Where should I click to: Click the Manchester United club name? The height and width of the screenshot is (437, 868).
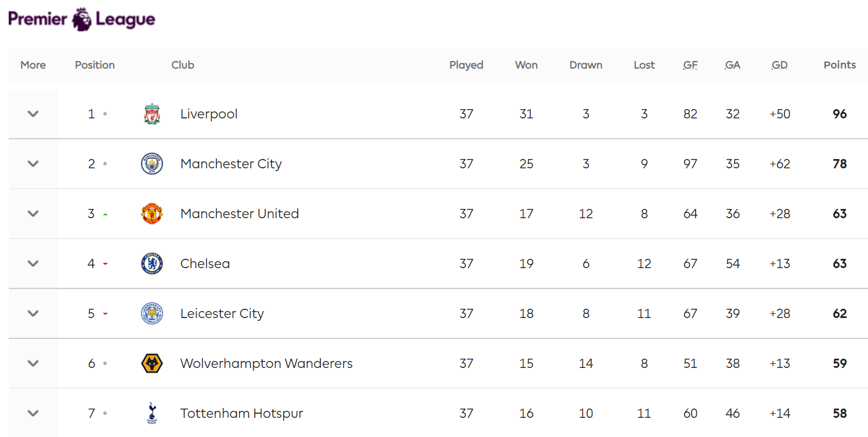point(240,214)
